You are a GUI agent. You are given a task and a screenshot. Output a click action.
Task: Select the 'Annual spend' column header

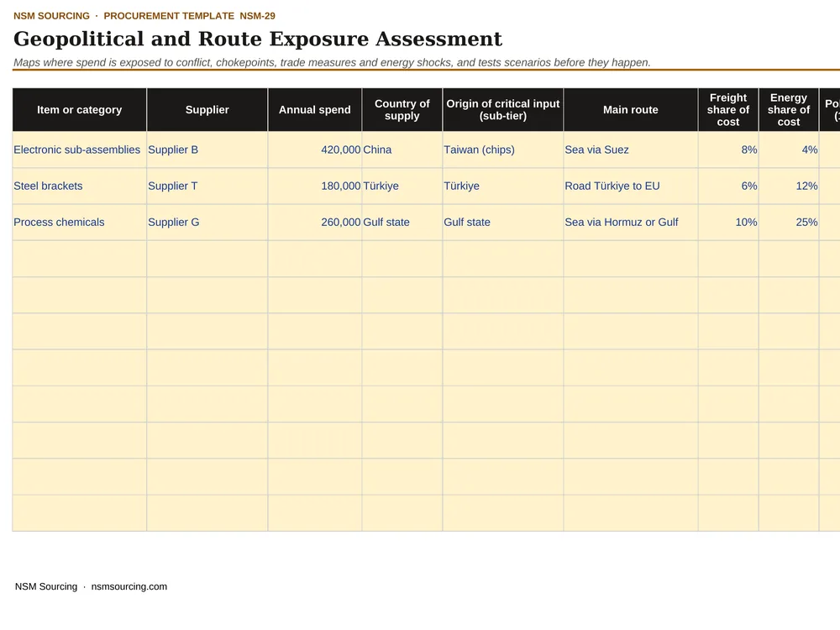coord(315,110)
